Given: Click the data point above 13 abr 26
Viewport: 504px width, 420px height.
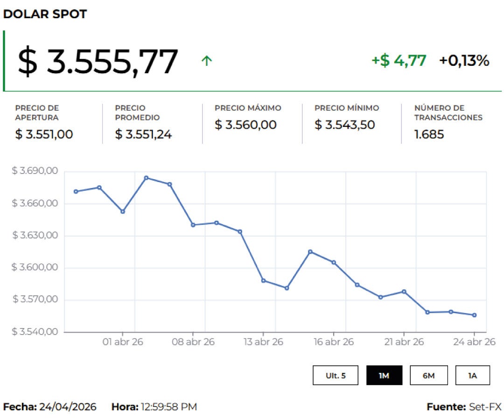Looking at the screenshot, I should pyautogui.click(x=263, y=280).
